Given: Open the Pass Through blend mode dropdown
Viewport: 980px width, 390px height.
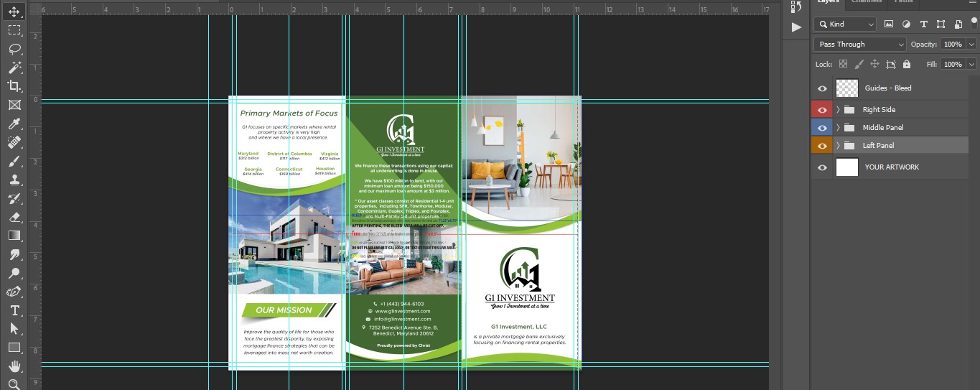Looking at the screenshot, I should 860,45.
